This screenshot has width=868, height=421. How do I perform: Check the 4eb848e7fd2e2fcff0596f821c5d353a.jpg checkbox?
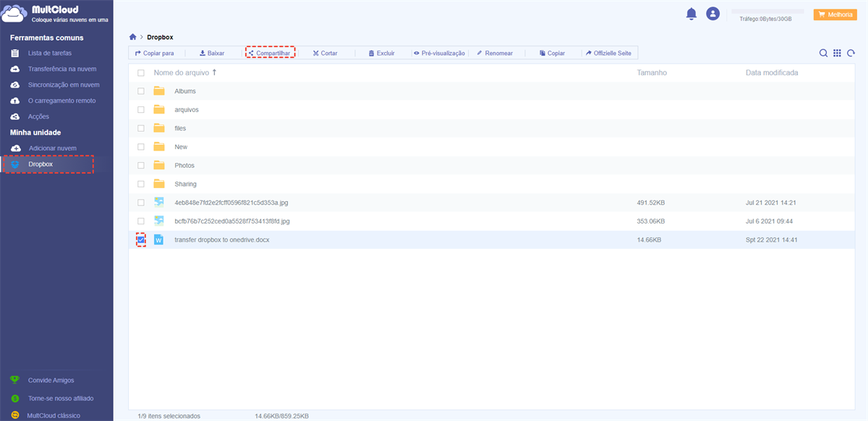[x=141, y=203]
